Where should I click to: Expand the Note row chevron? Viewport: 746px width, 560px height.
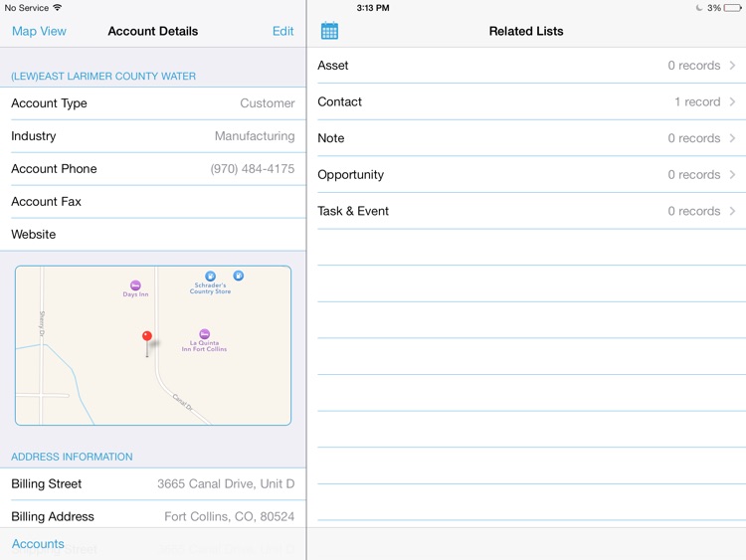733,138
